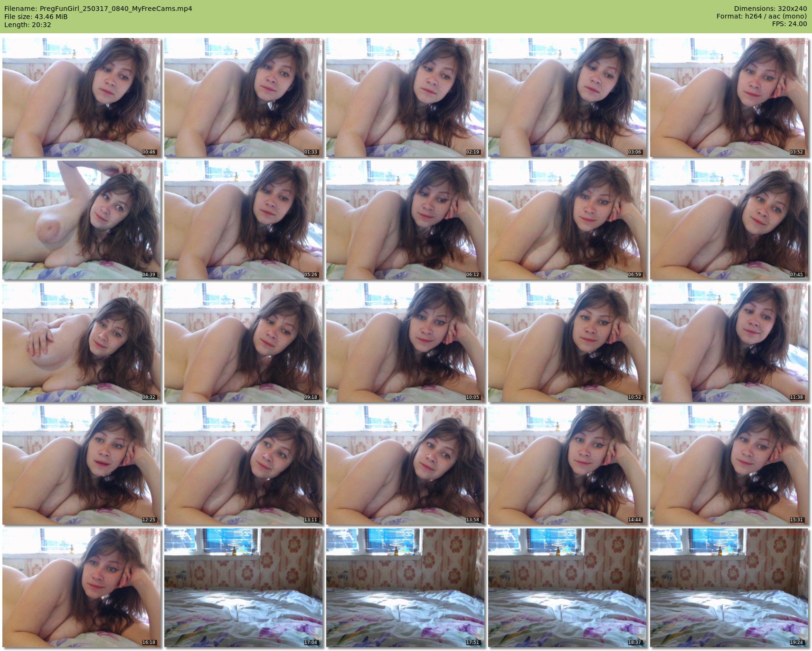Click the Filename line in the header
The width and height of the screenshot is (812, 651).
[x=98, y=9]
